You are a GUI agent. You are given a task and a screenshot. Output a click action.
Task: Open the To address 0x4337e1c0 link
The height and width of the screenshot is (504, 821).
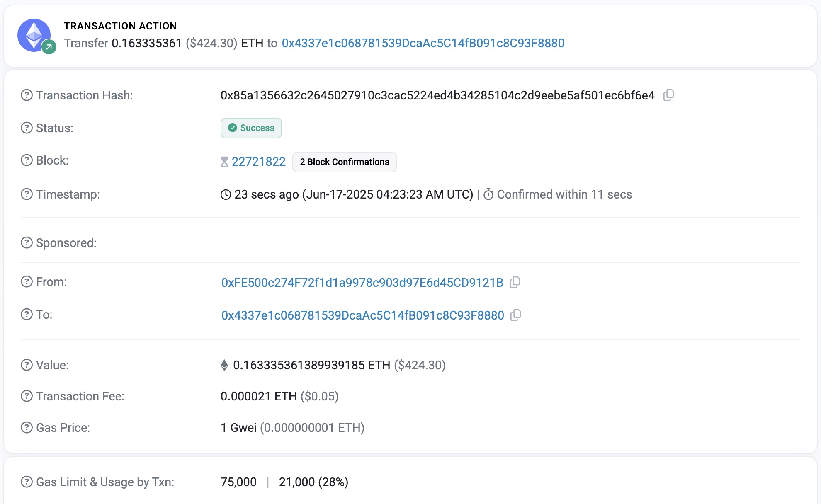(362, 315)
